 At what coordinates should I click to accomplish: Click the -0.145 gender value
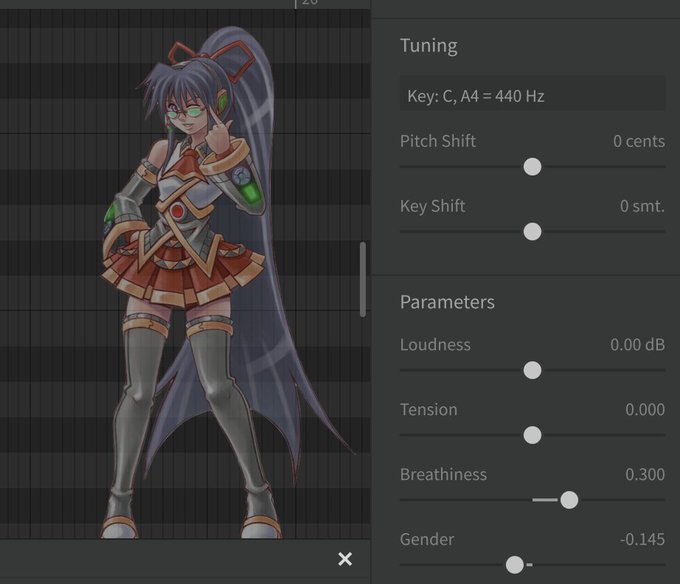click(x=642, y=539)
